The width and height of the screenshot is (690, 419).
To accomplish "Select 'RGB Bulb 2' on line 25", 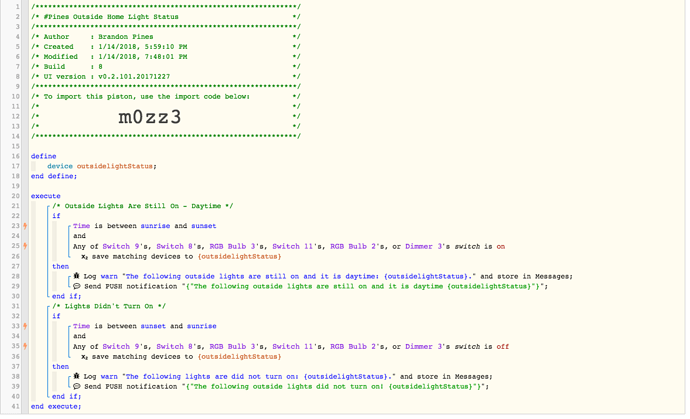I will coord(353,246).
